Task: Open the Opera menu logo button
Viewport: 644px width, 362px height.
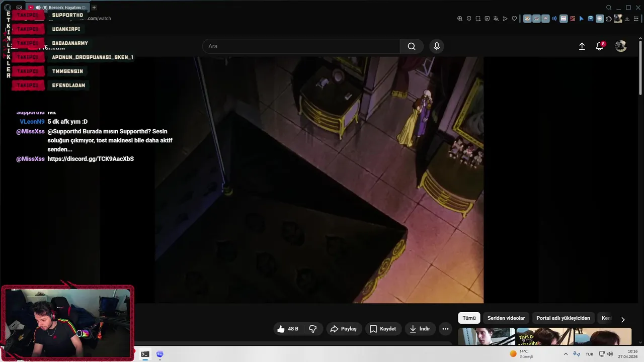Action: click(7, 8)
